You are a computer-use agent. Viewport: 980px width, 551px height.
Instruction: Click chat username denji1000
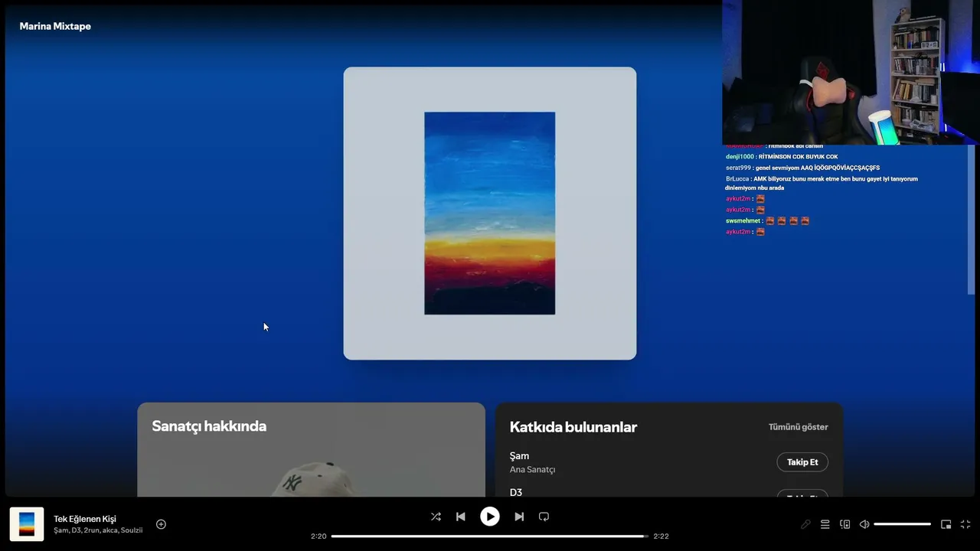click(x=740, y=157)
